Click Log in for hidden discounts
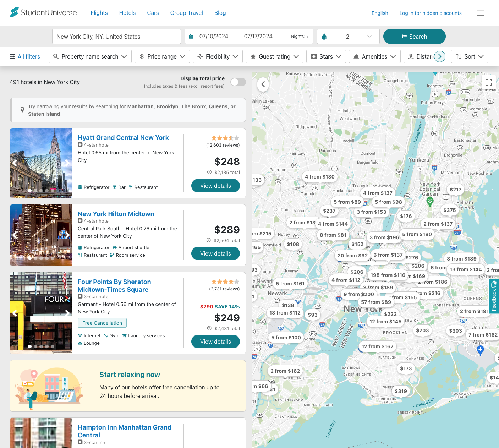The width and height of the screenshot is (499, 448). 431,13
